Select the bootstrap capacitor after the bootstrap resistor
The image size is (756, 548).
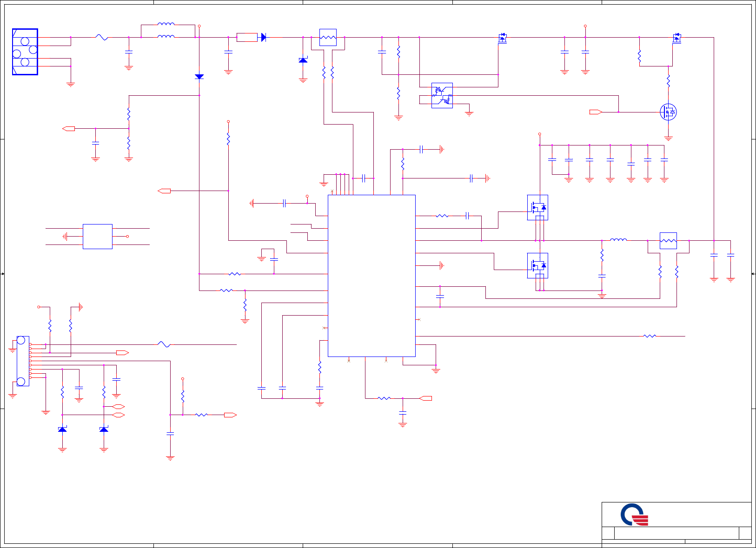(468, 216)
